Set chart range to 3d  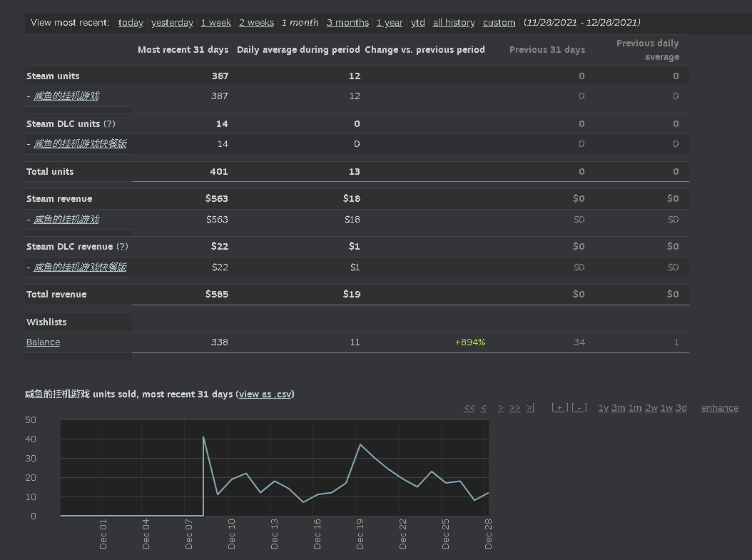click(x=681, y=408)
